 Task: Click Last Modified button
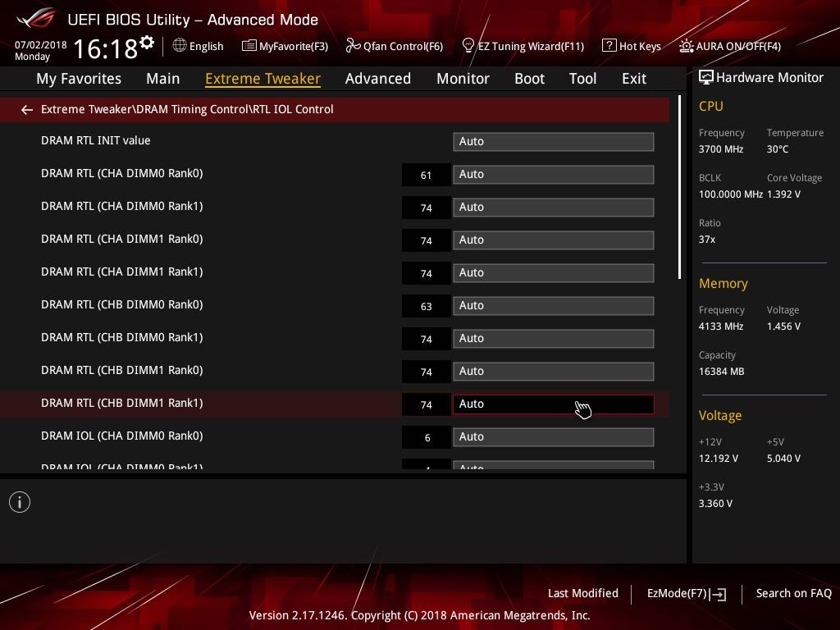583,594
